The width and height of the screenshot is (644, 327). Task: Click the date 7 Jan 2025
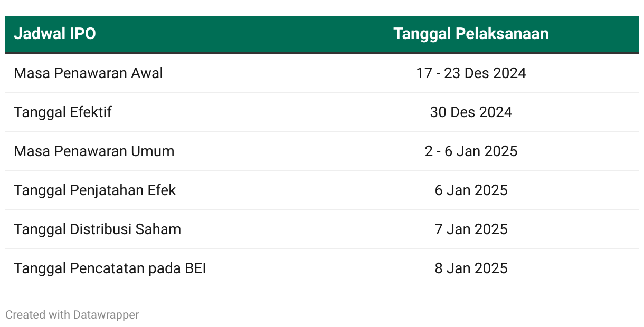pos(471,229)
